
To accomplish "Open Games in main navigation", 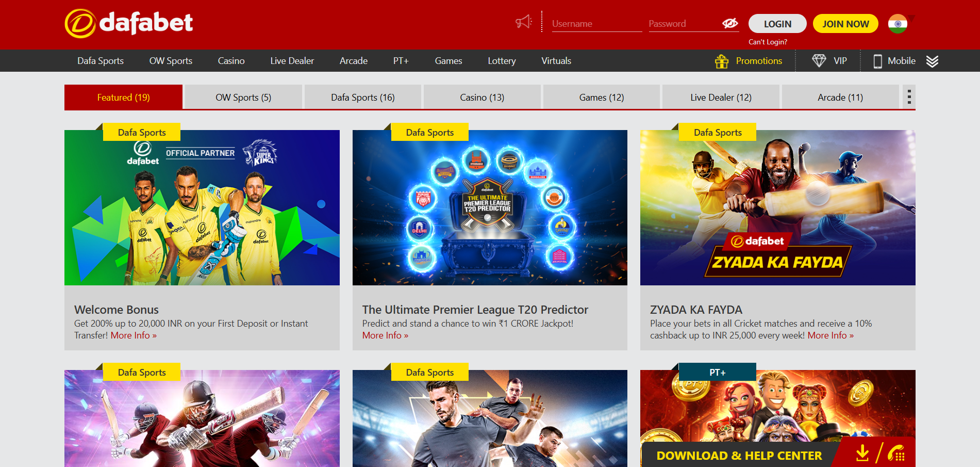I will [449, 61].
